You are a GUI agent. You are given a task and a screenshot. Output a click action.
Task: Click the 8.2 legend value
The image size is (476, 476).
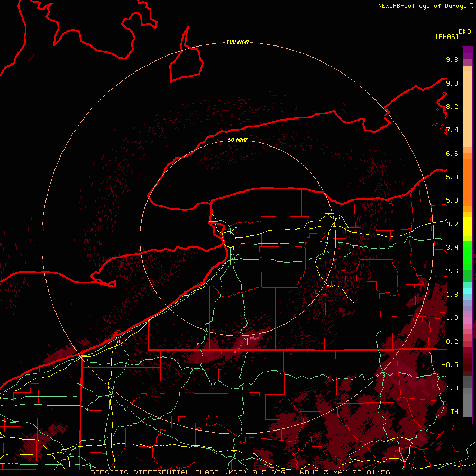(452, 106)
